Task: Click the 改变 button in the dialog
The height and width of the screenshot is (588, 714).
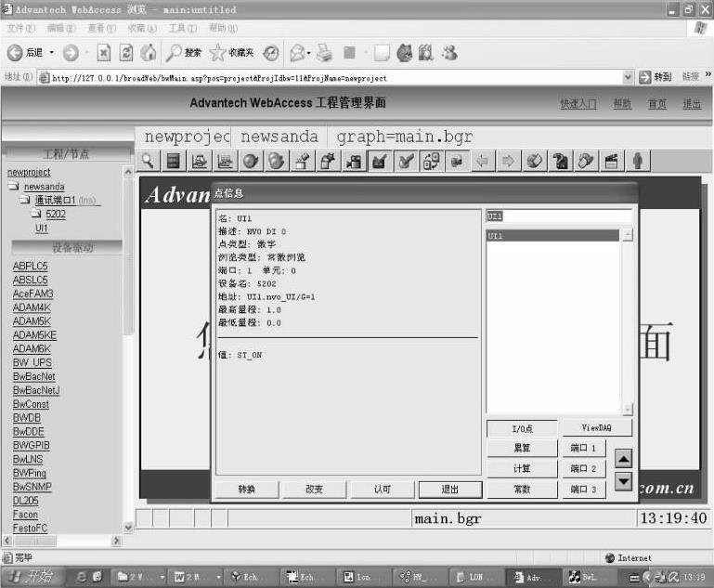Action: coord(314,490)
